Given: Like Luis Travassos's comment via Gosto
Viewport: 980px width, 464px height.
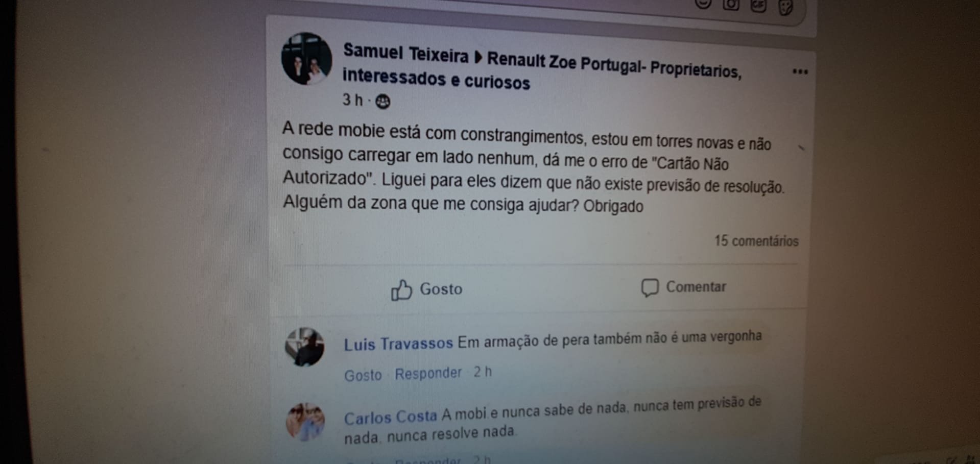Looking at the screenshot, I should click(363, 376).
